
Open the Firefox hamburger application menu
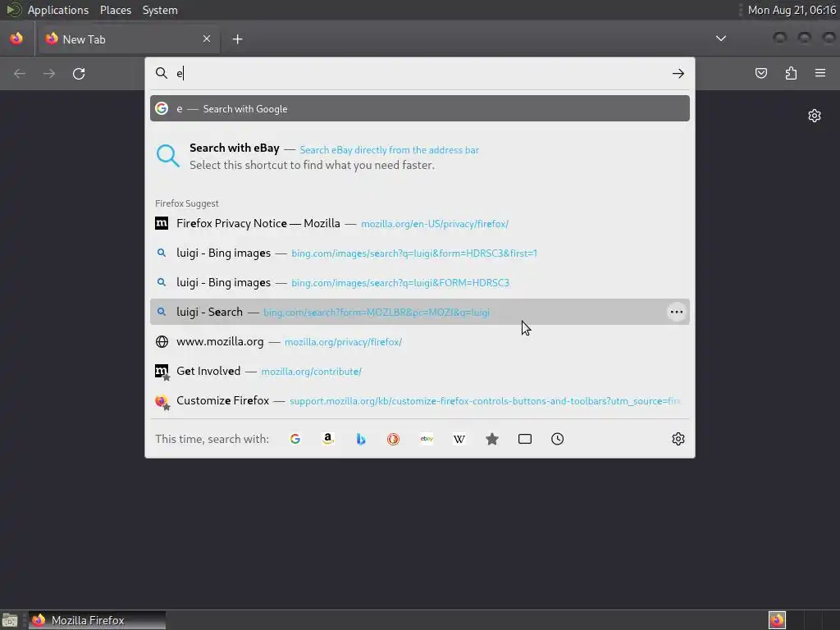click(820, 73)
